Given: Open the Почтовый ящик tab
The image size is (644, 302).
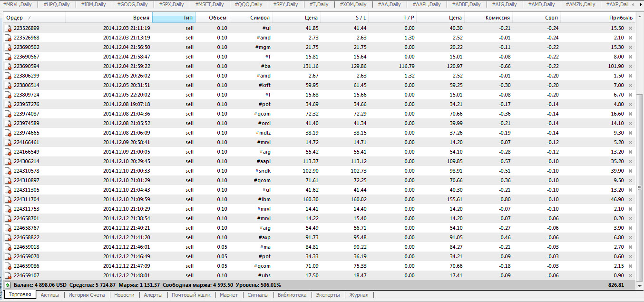Looking at the screenshot, I should (x=191, y=295).
